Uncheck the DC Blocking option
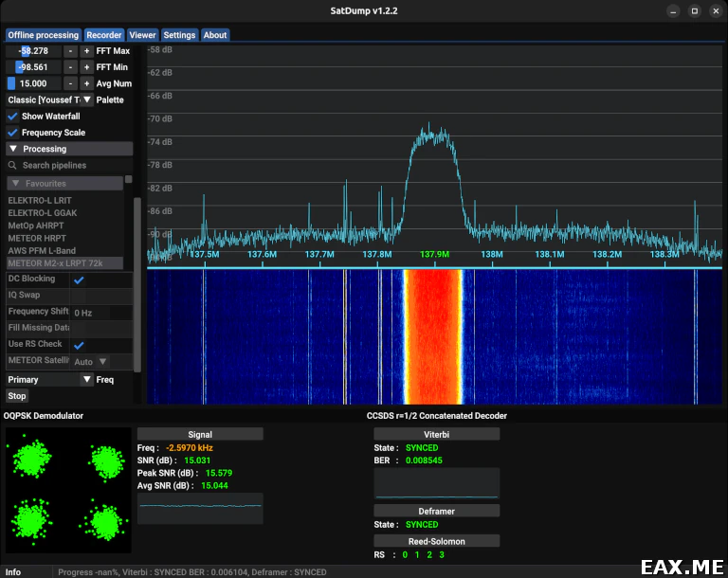Screen dimensions: 728x578 pyautogui.click(x=79, y=280)
